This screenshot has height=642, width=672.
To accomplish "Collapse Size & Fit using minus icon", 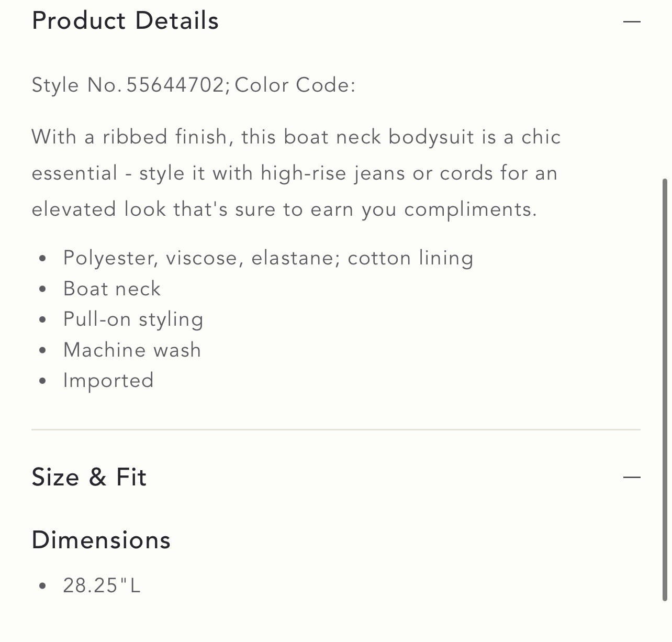I will click(x=632, y=477).
